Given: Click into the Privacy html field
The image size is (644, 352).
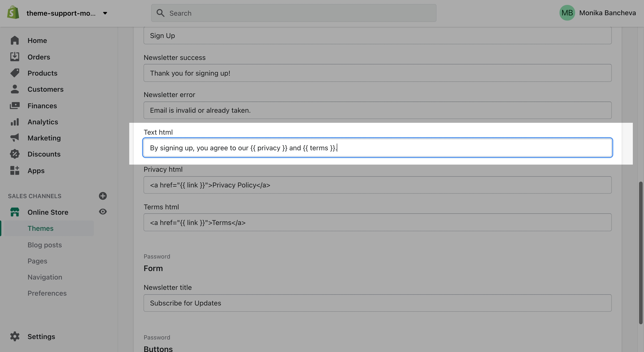Looking at the screenshot, I should 377,185.
